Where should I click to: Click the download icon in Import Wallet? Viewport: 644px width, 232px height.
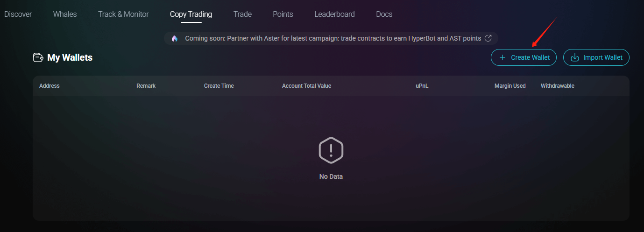pos(575,57)
